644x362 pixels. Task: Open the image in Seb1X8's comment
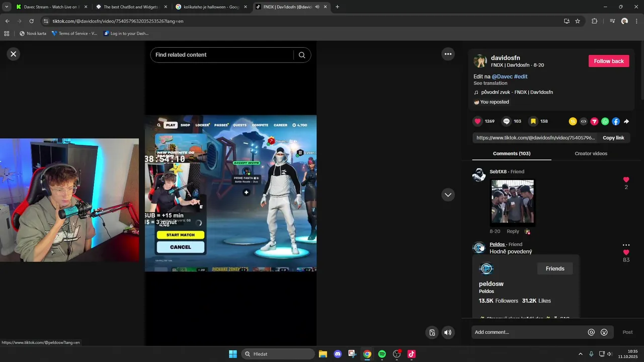click(x=512, y=201)
